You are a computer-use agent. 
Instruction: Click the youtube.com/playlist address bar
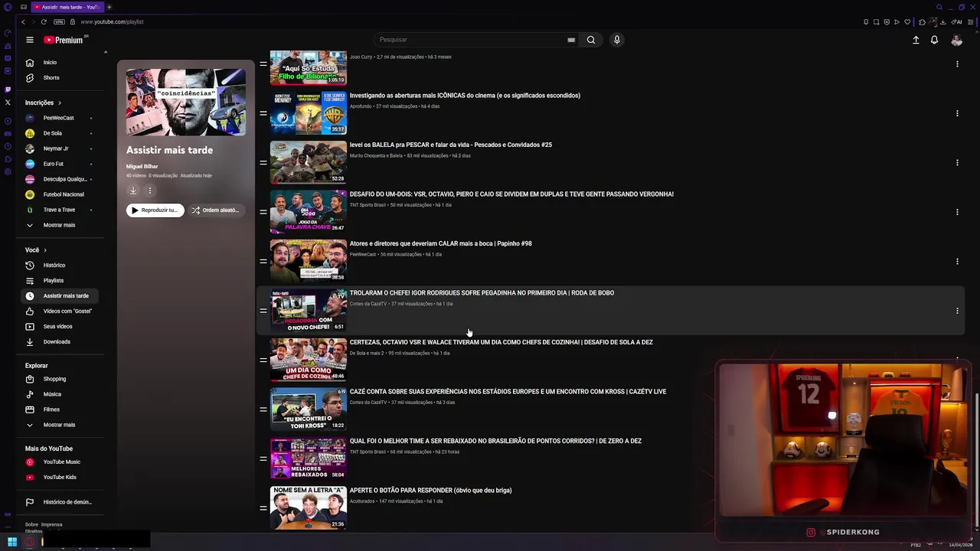113,21
